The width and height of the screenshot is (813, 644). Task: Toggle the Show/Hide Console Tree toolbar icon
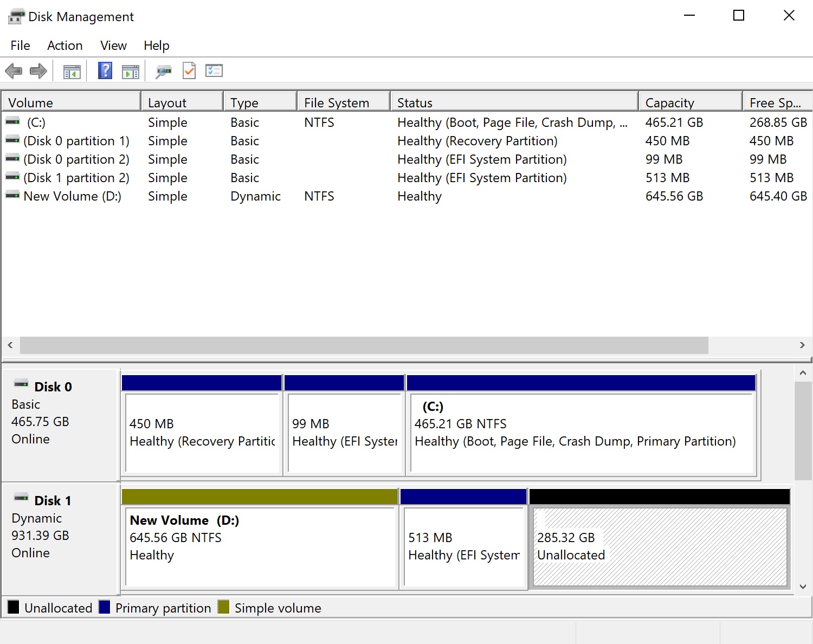[x=72, y=70]
